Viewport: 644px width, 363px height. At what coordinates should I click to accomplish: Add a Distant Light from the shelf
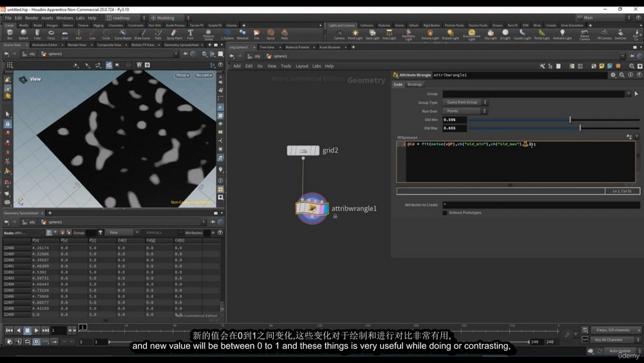tap(450, 35)
